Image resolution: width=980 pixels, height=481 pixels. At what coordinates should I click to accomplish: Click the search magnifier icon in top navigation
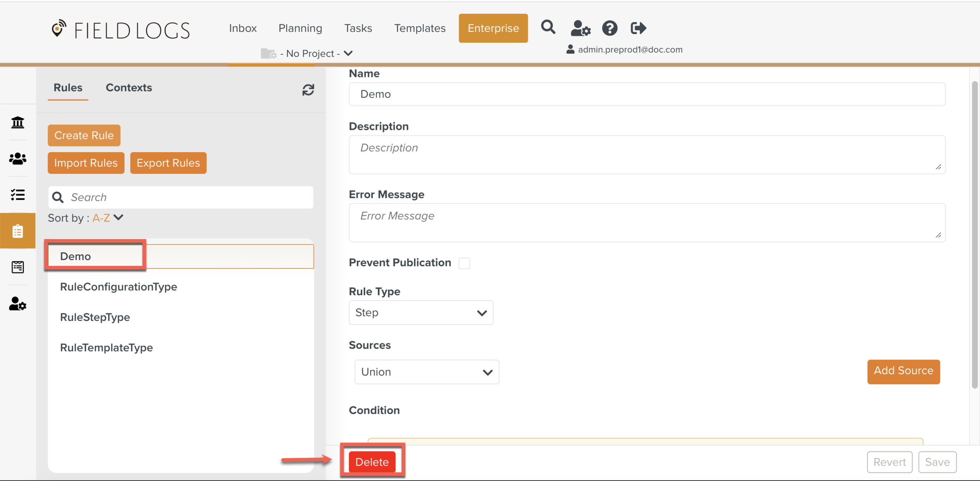548,27
